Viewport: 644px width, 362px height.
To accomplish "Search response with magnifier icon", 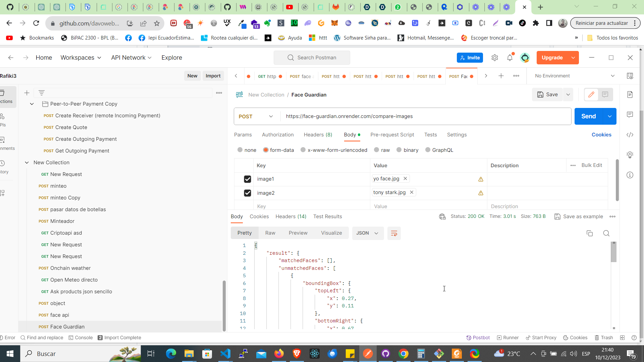I will point(606,233).
